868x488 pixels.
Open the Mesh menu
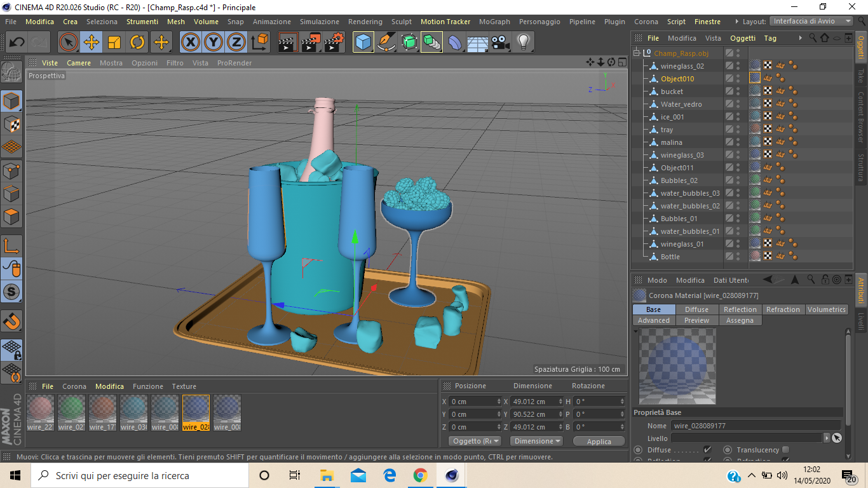(x=176, y=22)
